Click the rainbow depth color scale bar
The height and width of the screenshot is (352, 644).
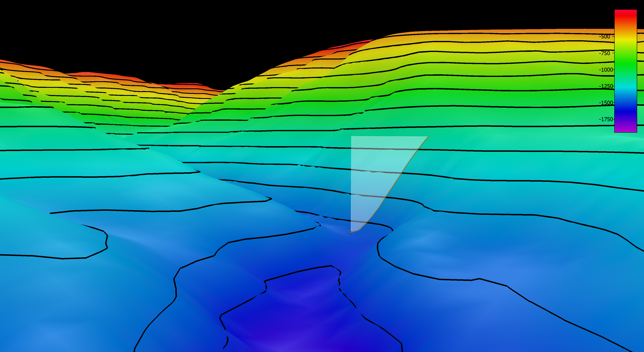[626, 71]
